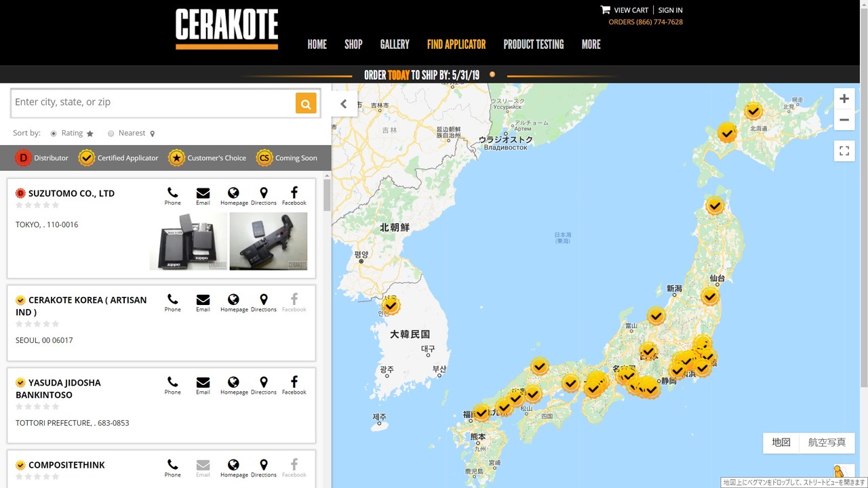868x488 pixels.
Task: Click the Seoul applicator map marker
Action: [391, 306]
